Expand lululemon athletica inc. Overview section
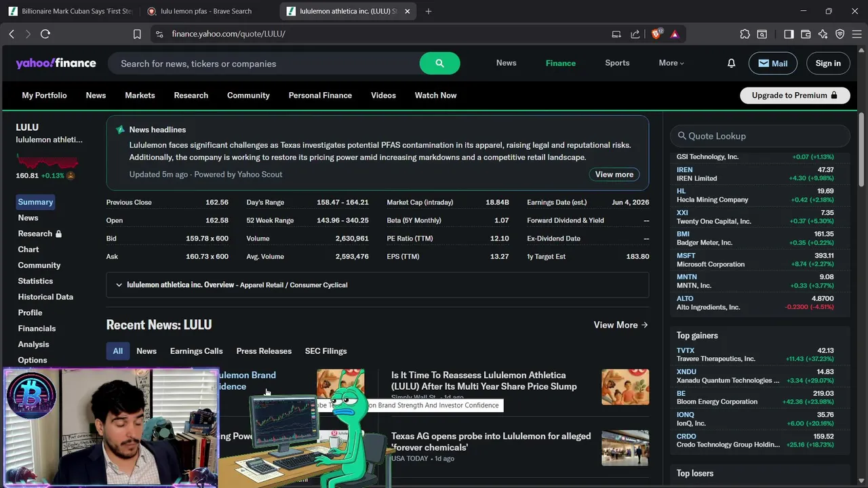 coord(377,285)
